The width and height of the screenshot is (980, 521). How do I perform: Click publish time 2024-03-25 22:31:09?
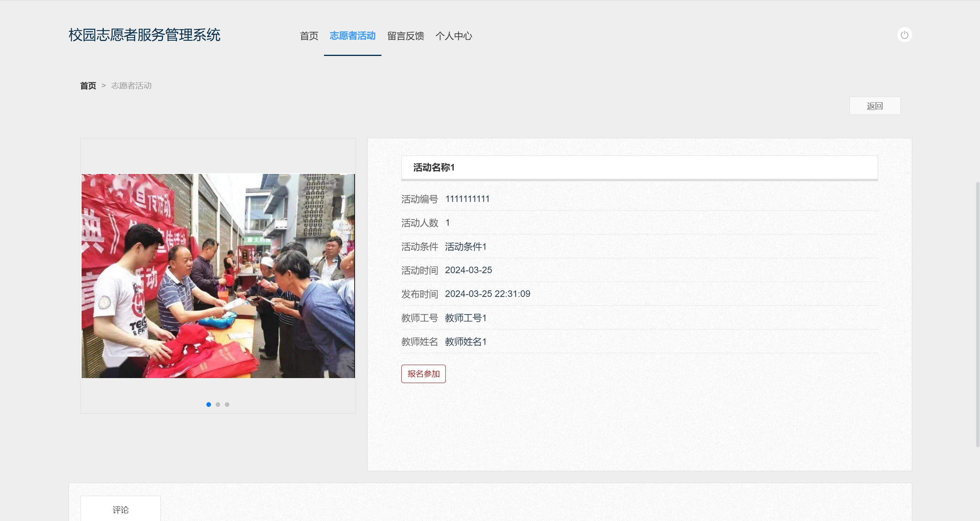[488, 294]
